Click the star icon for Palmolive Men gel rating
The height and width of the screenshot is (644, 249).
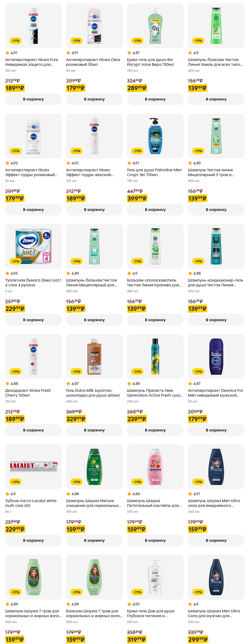tap(129, 163)
